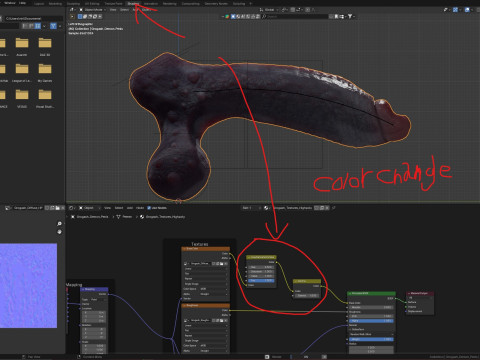Viewport: 480px width, 360px height.
Task: Adjust the Gamma value field on second color node
Action: [x=307, y=296]
